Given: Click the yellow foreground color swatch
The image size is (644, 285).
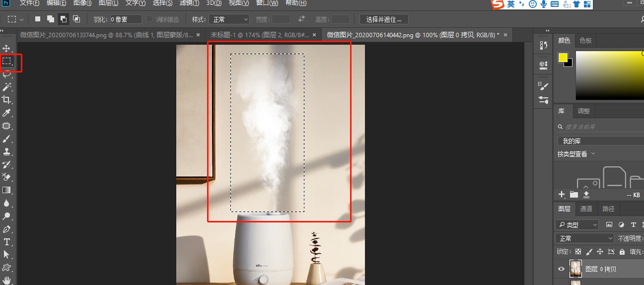Looking at the screenshot, I should click(x=563, y=58).
